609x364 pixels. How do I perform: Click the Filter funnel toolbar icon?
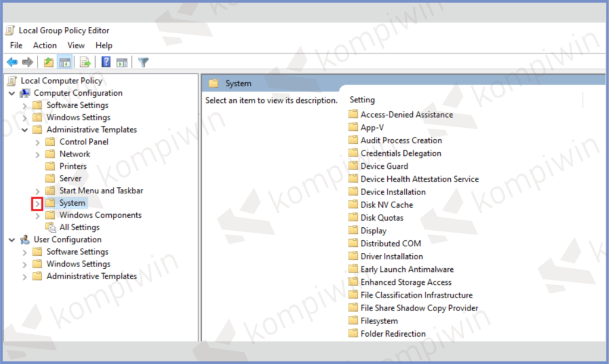pyautogui.click(x=143, y=62)
